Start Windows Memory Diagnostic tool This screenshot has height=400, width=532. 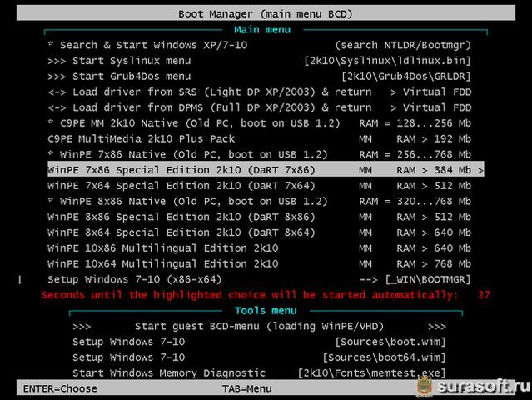[259, 372]
